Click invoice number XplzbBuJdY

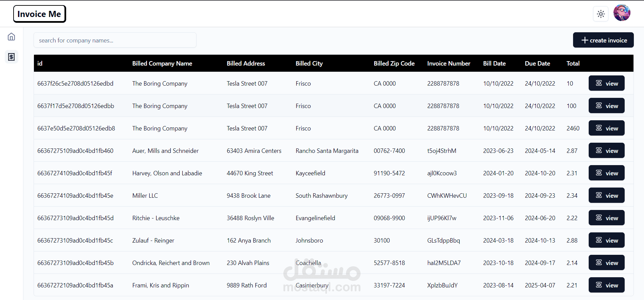click(442, 285)
